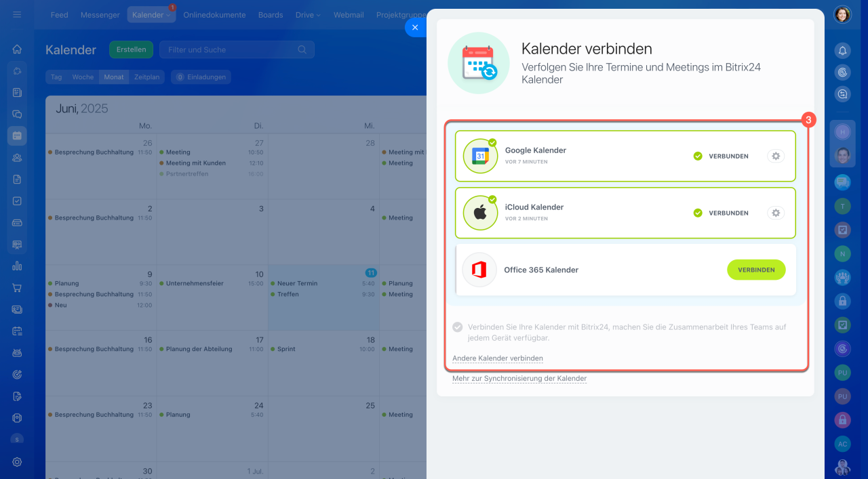Close the Kalender verbinden side panel
The width and height of the screenshot is (868, 479).
415,27
